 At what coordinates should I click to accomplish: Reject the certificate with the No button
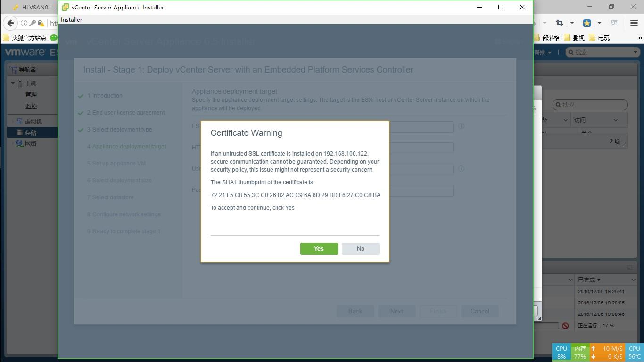(x=360, y=248)
